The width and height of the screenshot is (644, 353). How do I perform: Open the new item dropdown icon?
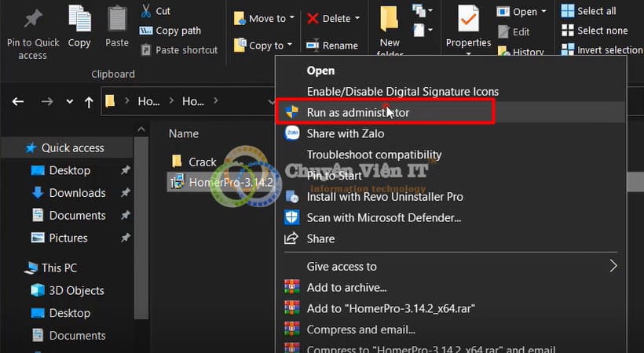[423, 10]
